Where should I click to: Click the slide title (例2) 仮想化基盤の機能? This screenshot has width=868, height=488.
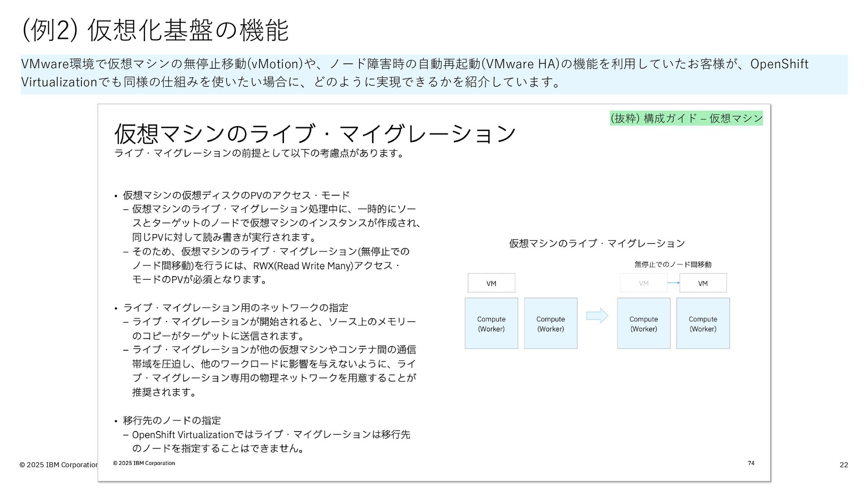[155, 31]
